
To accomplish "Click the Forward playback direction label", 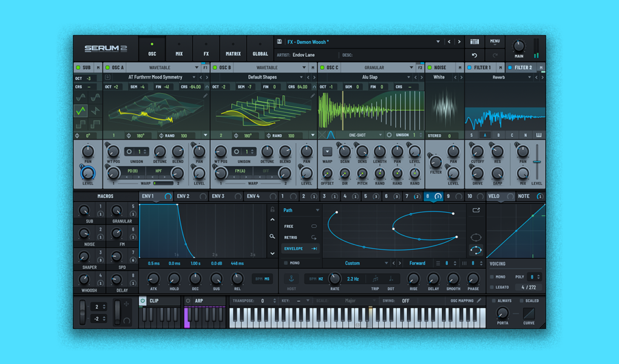I will tap(417, 263).
